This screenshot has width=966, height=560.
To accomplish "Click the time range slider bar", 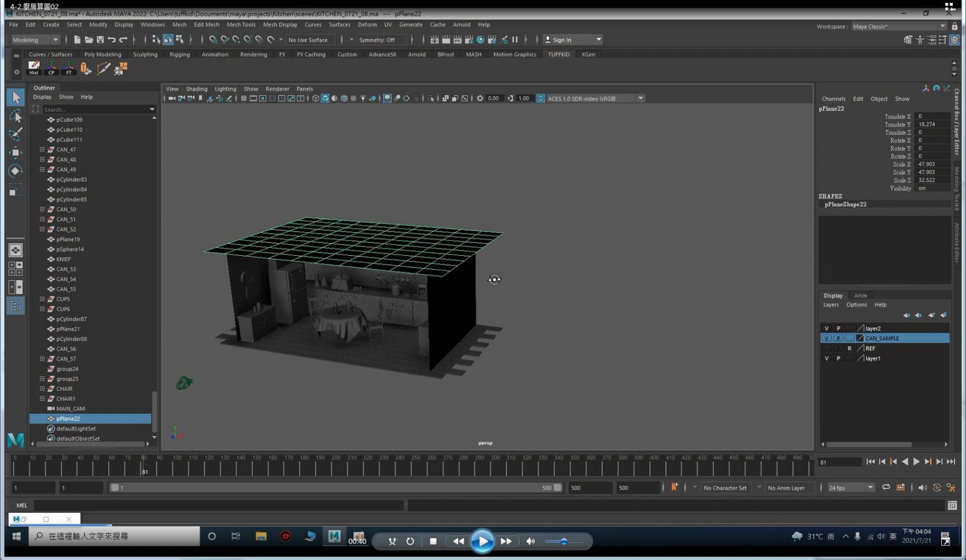I will [x=335, y=488].
